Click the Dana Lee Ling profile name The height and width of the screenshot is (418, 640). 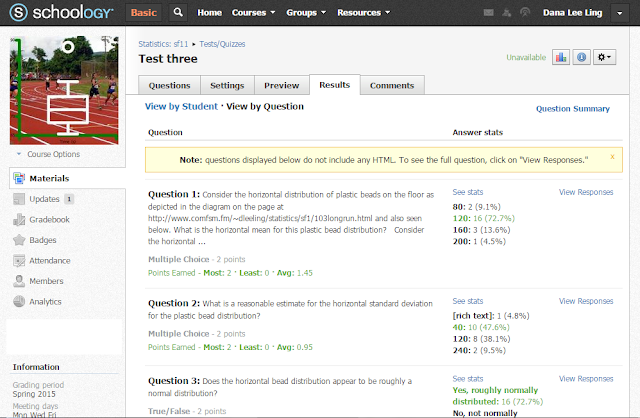point(572,13)
